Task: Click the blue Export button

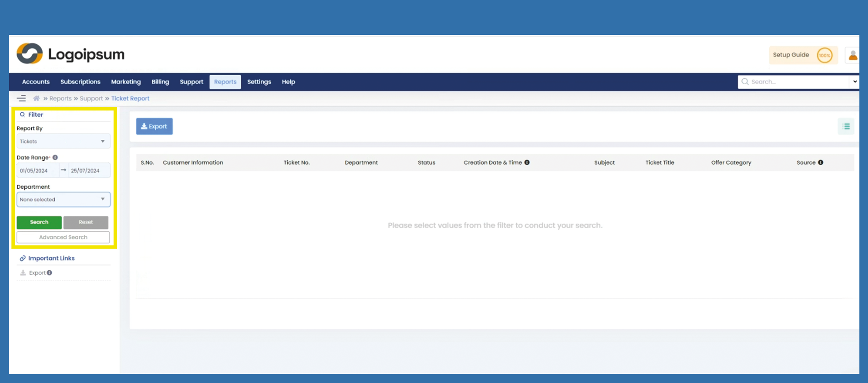Action: point(154,126)
